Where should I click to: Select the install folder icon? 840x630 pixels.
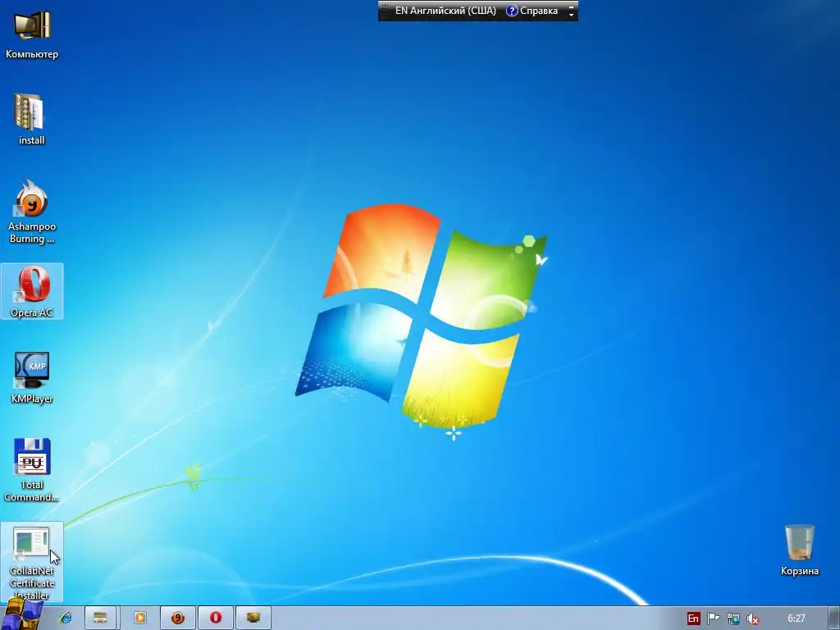pyautogui.click(x=32, y=120)
